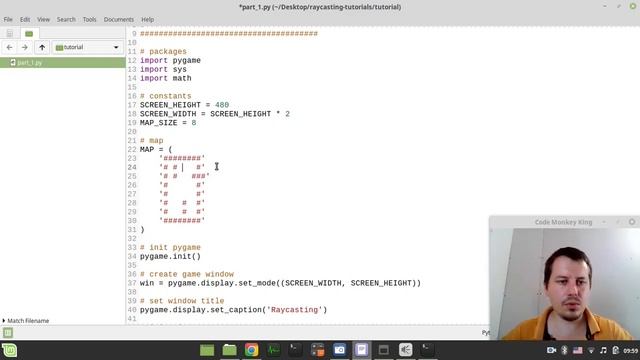The width and height of the screenshot is (640, 360).
Task: Click the 'import pygame' line
Action: point(170,60)
